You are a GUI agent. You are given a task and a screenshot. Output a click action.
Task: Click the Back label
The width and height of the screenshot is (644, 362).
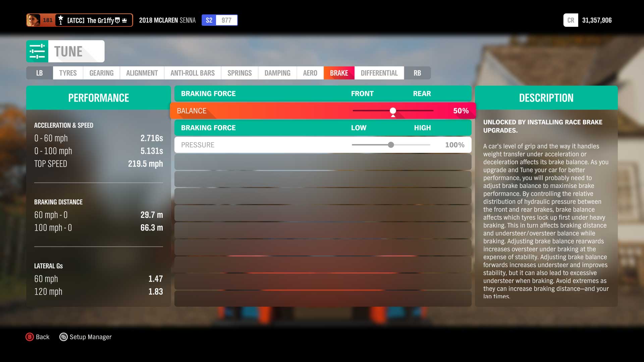43,337
